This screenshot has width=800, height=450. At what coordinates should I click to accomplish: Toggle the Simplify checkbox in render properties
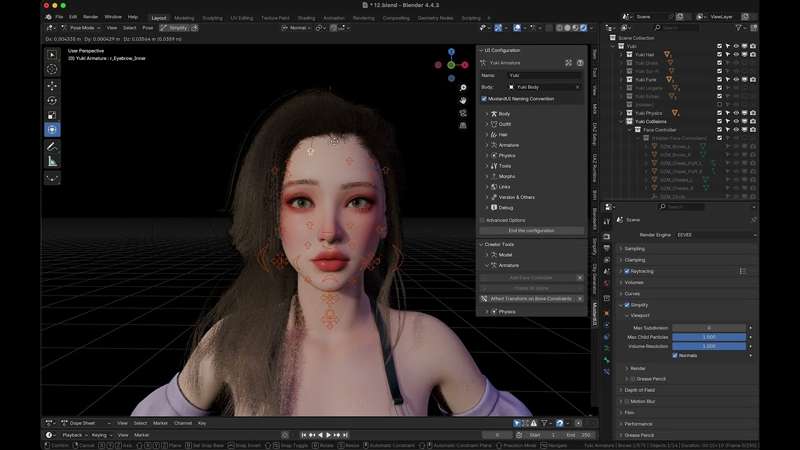(627, 305)
